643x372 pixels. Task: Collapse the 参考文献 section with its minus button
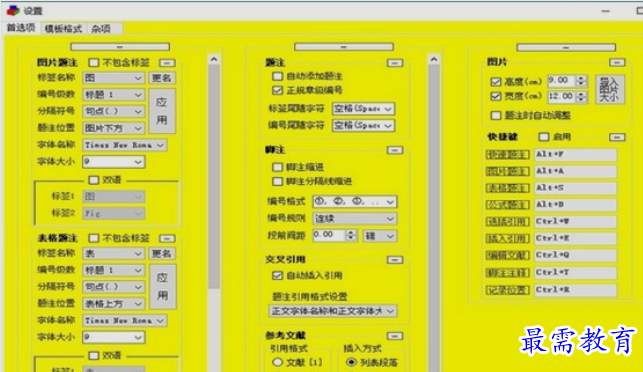(x=395, y=336)
